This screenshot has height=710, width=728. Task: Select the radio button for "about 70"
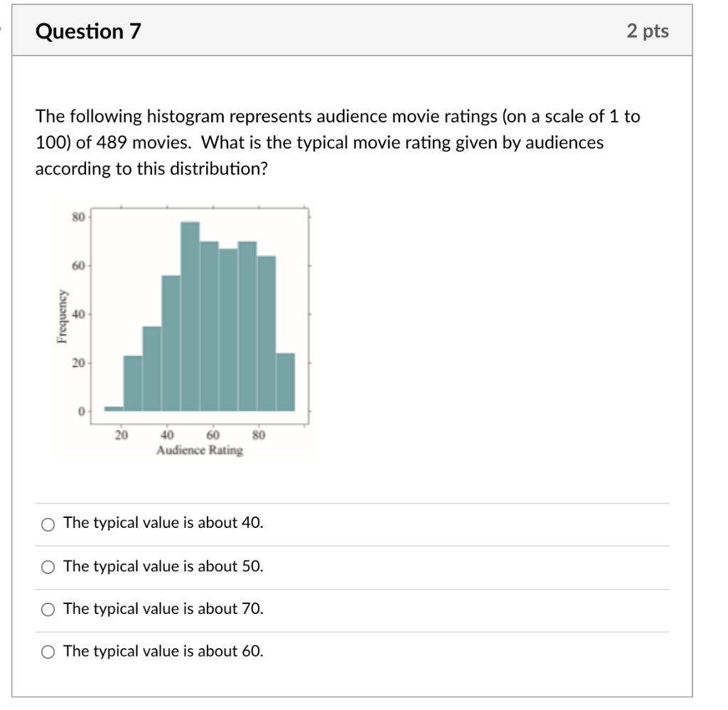(x=47, y=609)
